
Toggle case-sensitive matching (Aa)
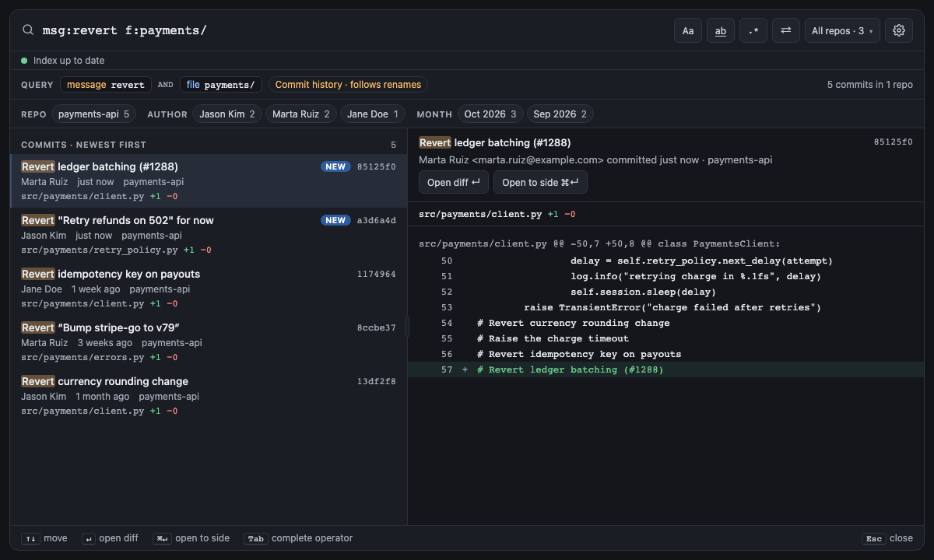[688, 30]
